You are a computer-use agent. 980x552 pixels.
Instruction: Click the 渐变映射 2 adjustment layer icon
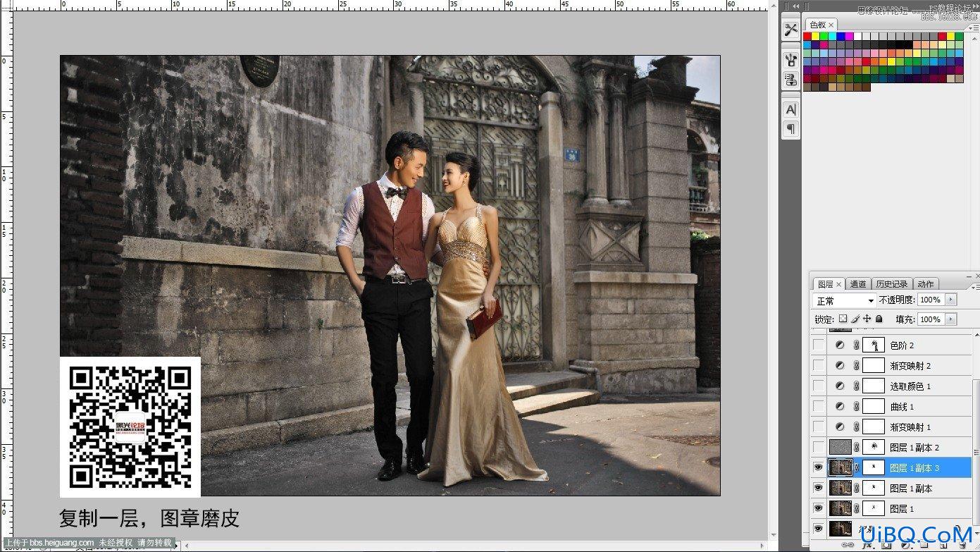[x=840, y=366]
